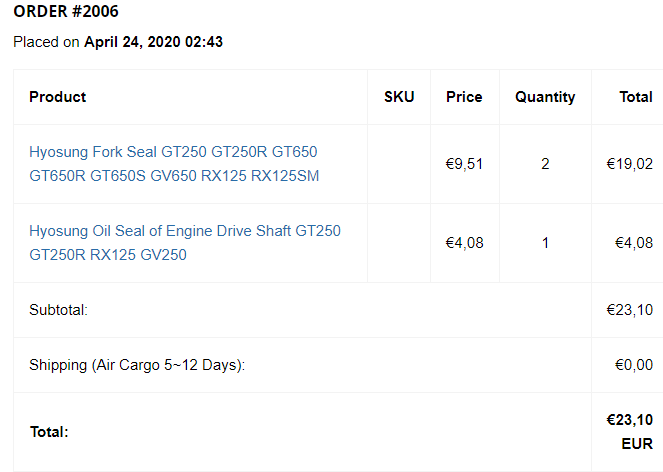The width and height of the screenshot is (663, 472).
Task: Click the Price column header
Action: pos(464,97)
